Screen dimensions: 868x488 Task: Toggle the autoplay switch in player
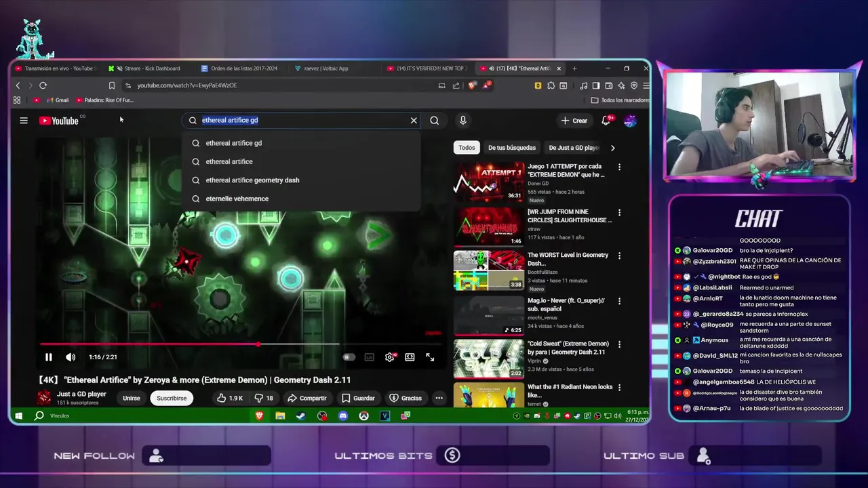(349, 357)
